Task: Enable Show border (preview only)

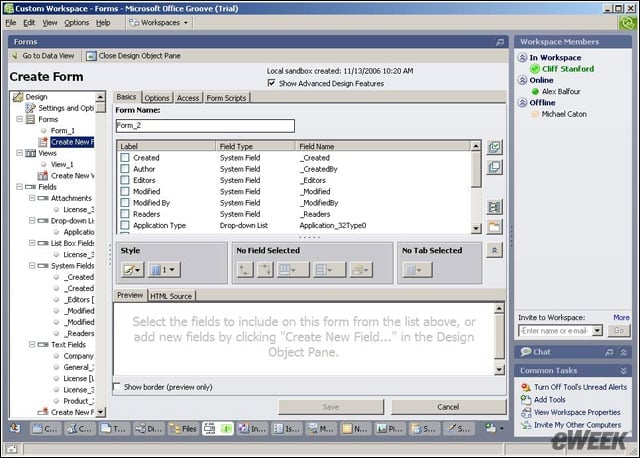Action: click(117, 386)
